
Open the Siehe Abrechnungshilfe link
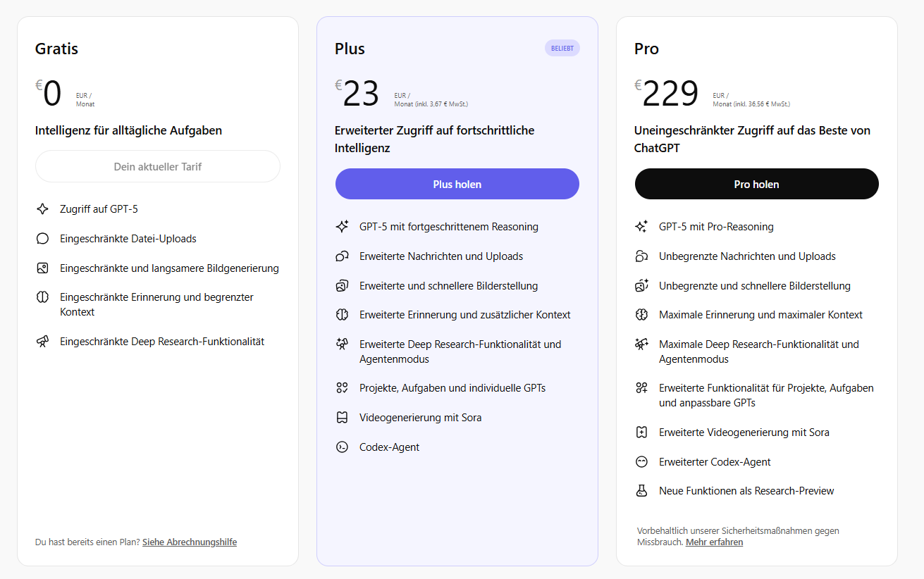click(189, 542)
